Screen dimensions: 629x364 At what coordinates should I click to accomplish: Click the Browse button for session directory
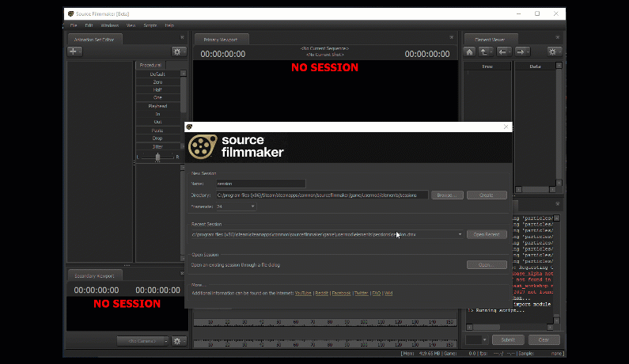(x=447, y=195)
